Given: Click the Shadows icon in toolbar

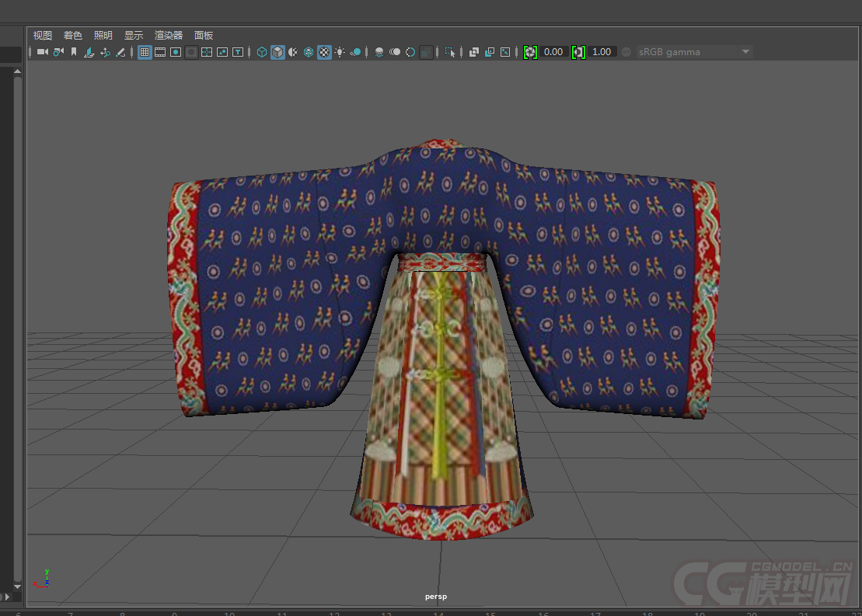Looking at the screenshot, I should [355, 52].
